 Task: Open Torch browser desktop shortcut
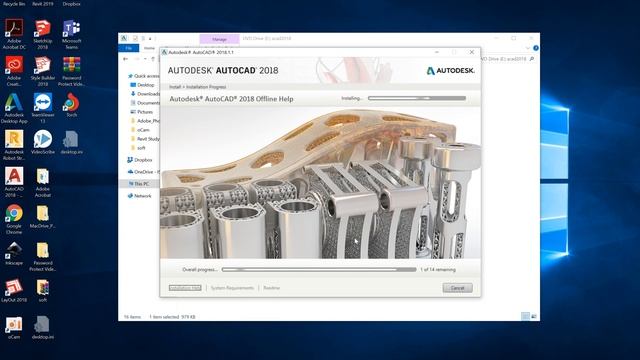point(71,105)
